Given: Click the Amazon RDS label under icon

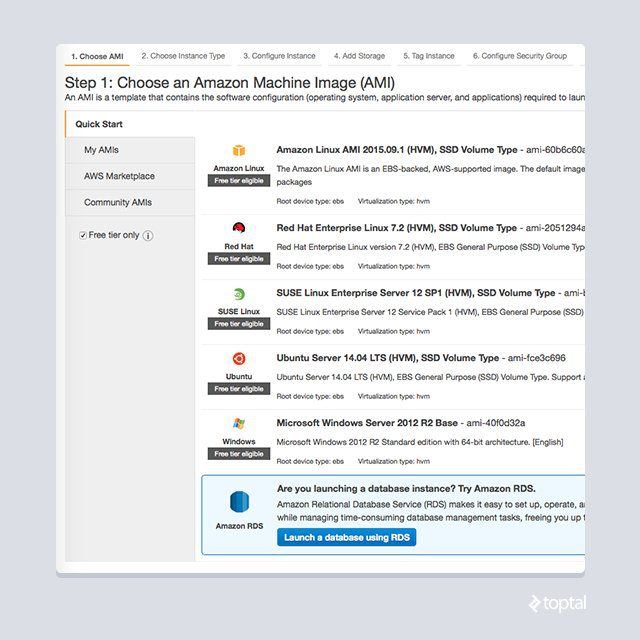Looking at the screenshot, I should [x=239, y=526].
